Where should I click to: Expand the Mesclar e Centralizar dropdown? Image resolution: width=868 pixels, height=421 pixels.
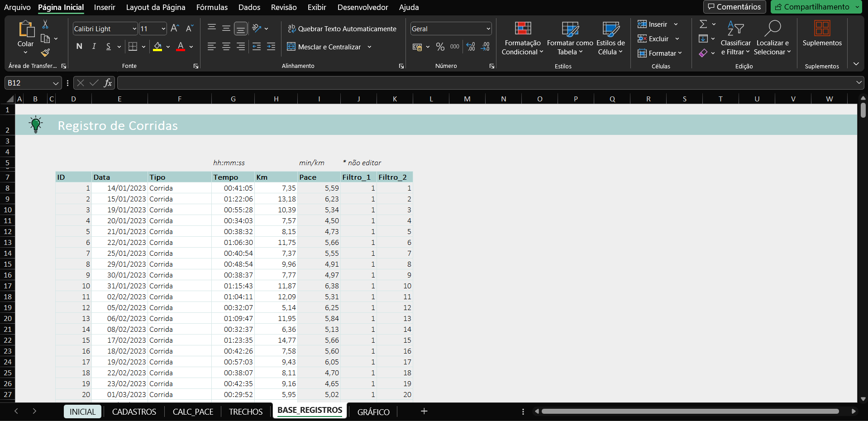tap(370, 47)
